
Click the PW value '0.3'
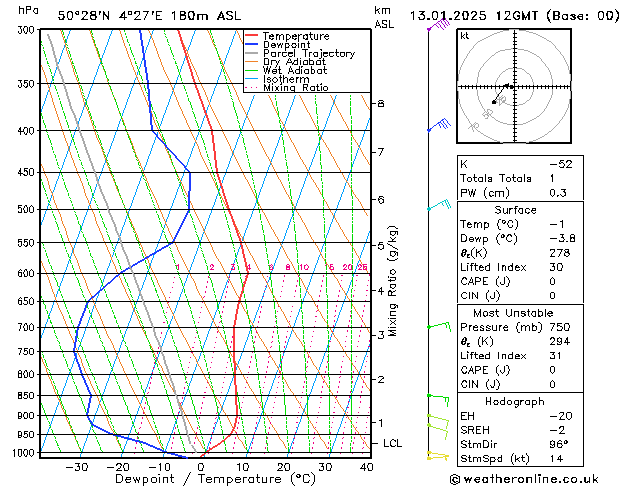[558, 193]
